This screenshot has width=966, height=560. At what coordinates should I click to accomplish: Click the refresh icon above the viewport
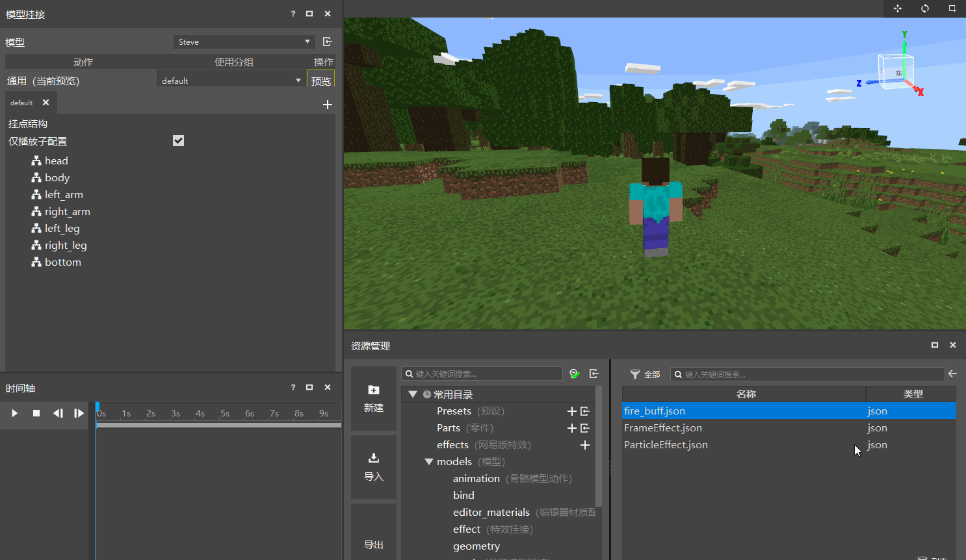click(925, 8)
